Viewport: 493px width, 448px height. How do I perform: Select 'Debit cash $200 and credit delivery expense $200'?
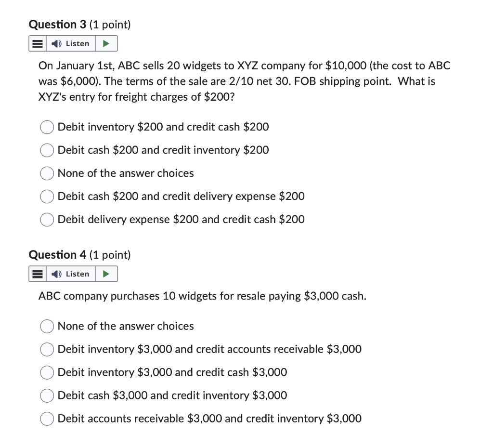click(47, 197)
